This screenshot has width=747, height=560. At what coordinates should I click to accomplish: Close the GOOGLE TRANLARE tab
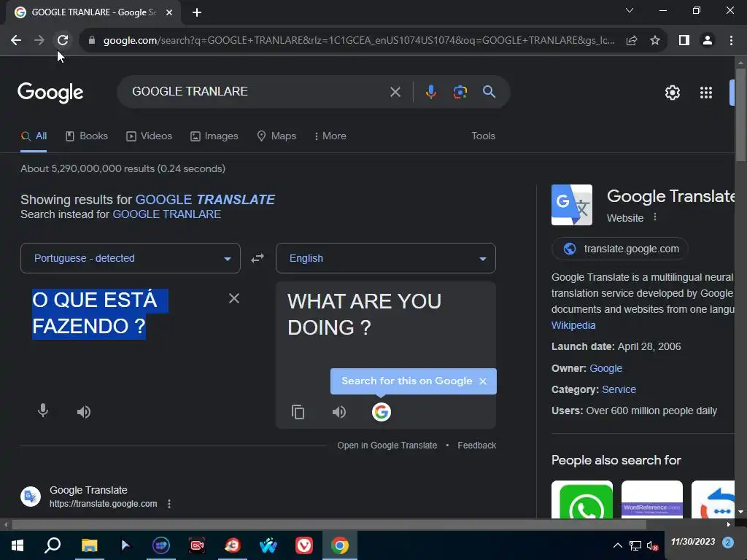pyautogui.click(x=169, y=12)
